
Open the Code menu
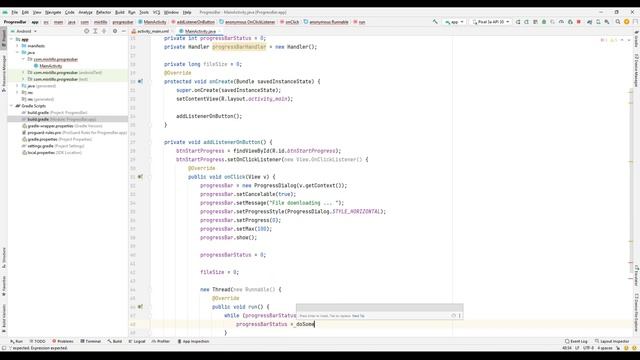click(x=70, y=13)
